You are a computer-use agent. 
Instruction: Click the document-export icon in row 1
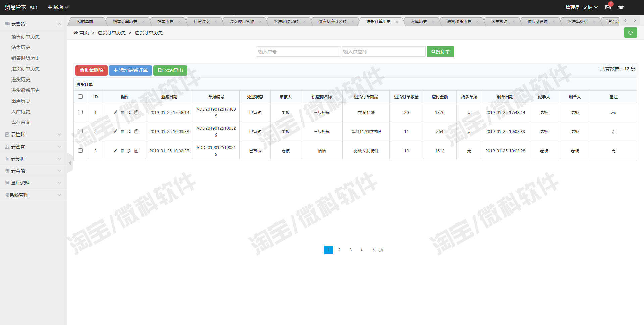click(129, 112)
